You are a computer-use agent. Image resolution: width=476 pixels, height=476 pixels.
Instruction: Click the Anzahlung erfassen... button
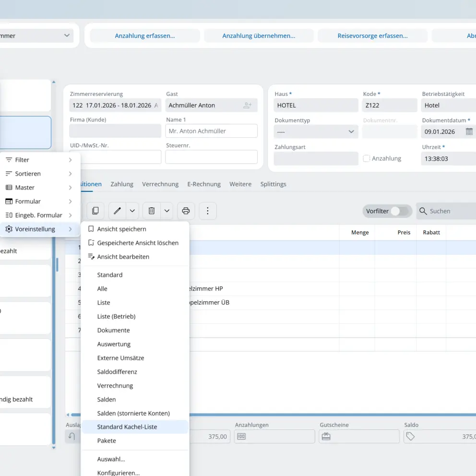[x=145, y=36]
